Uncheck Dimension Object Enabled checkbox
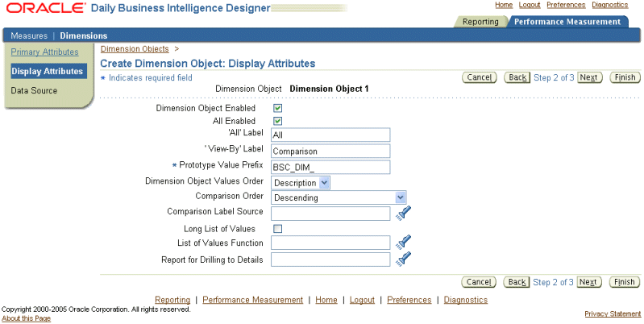Image resolution: width=644 pixels, height=324 pixels. coord(277,109)
